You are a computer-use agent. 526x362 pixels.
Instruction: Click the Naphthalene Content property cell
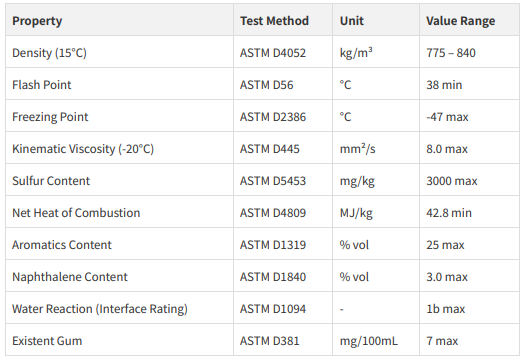(119, 276)
